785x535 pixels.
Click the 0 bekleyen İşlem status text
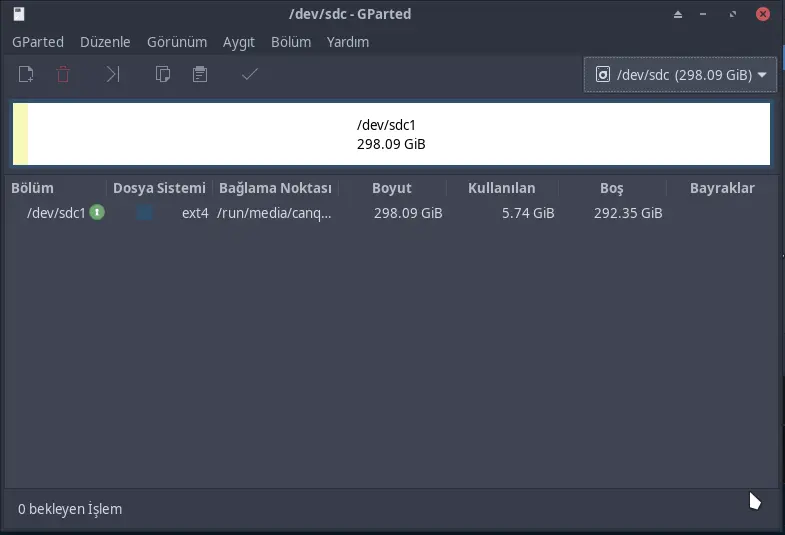[x=70, y=509]
